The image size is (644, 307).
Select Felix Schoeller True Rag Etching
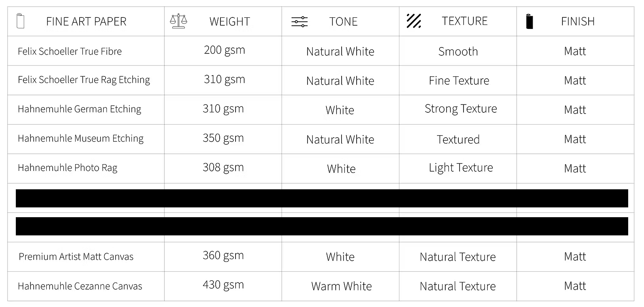click(84, 80)
